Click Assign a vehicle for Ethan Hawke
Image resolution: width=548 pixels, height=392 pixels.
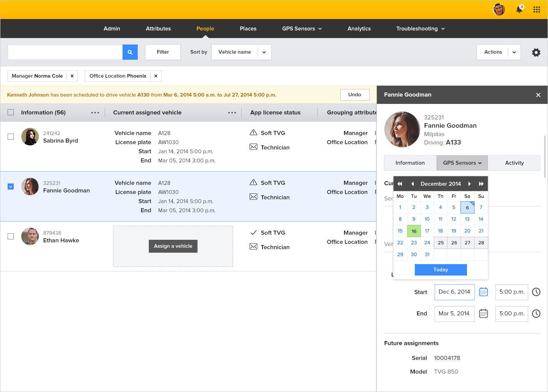(173, 246)
